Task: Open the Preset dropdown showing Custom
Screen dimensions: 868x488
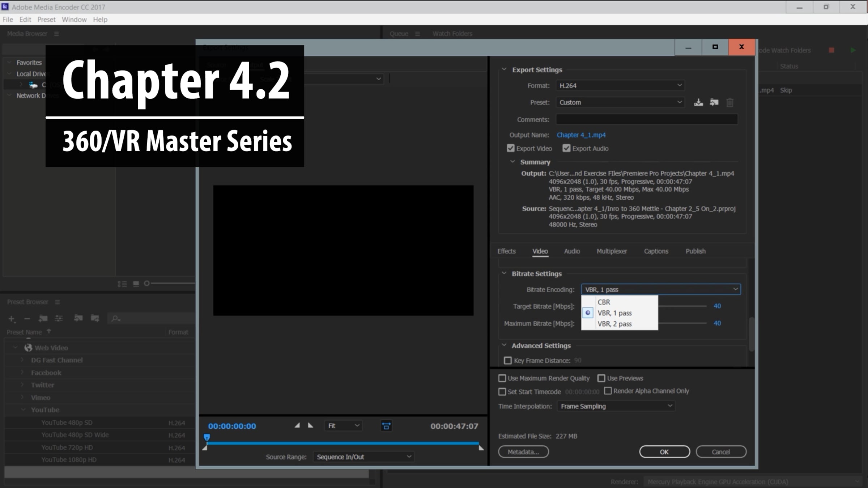Action: click(x=620, y=102)
